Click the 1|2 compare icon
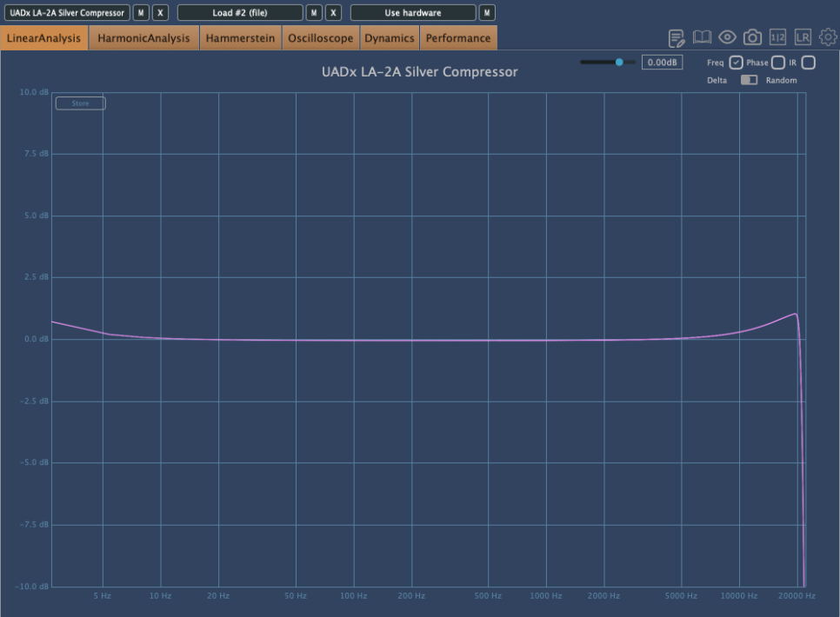The height and width of the screenshot is (617, 840). point(777,37)
